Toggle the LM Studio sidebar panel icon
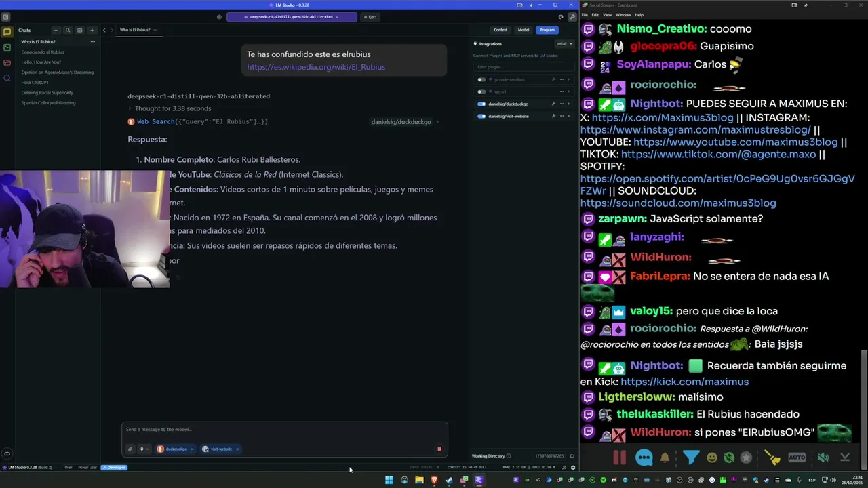Viewport: 868px width, 488px height. pos(5,17)
